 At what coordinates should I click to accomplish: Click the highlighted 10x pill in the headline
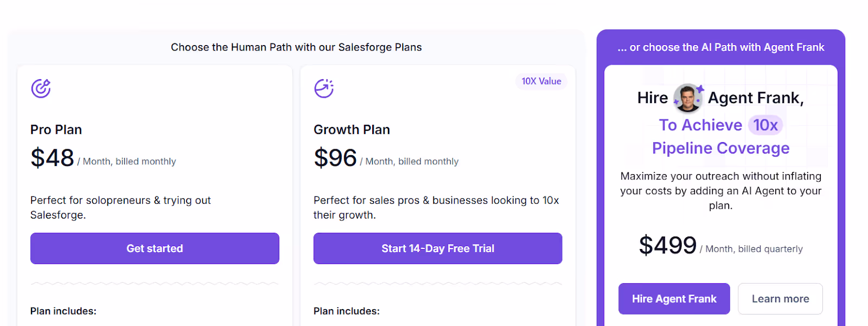tap(765, 125)
